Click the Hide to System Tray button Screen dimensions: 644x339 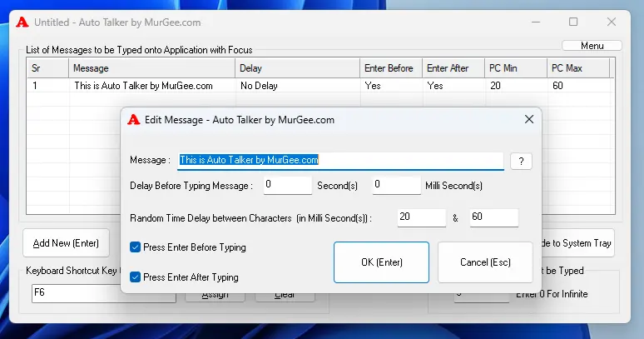coord(578,243)
